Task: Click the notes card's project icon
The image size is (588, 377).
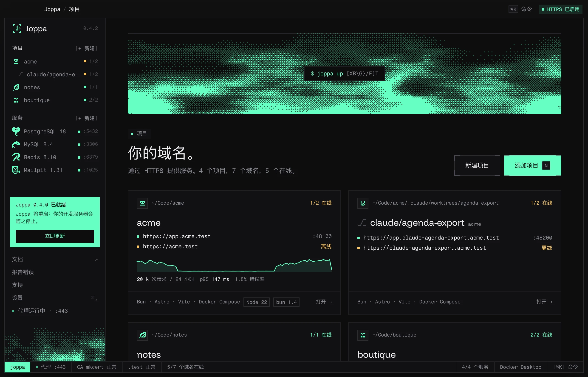Action: coord(142,335)
